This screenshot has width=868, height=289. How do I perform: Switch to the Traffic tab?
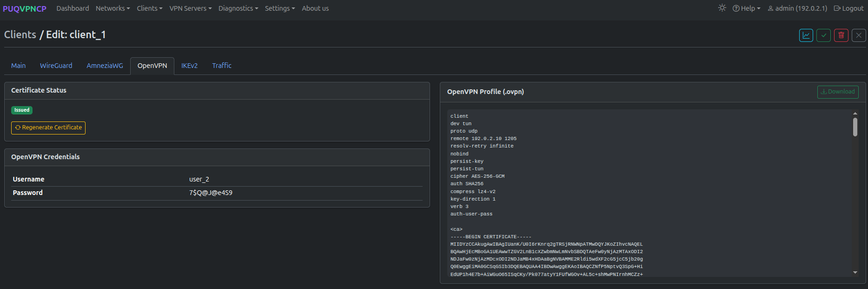point(222,66)
